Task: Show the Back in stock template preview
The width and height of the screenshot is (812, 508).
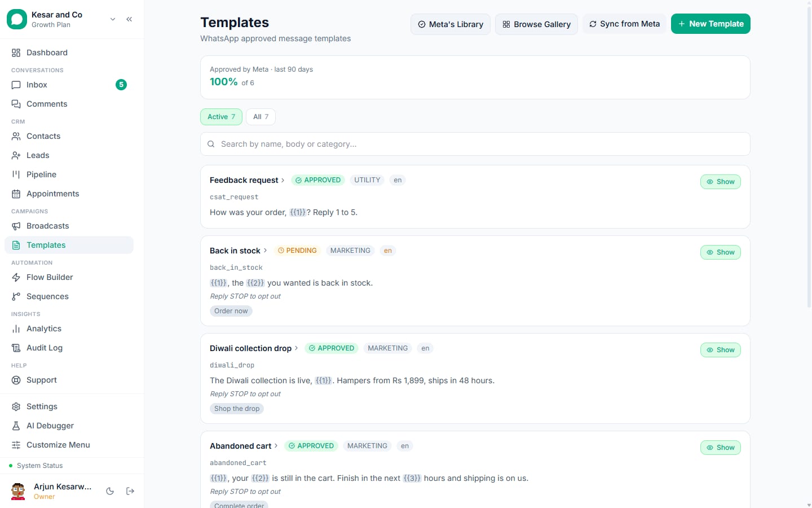Action: click(720, 252)
